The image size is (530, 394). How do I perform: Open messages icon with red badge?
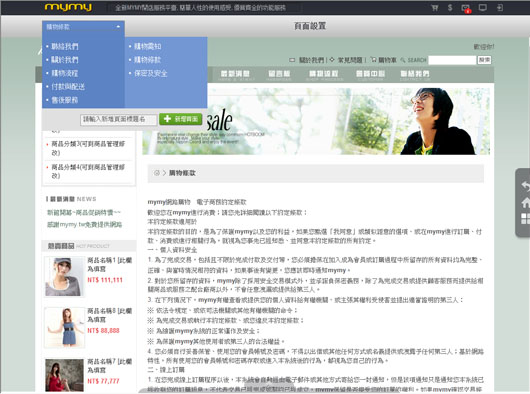pyautogui.click(x=466, y=8)
